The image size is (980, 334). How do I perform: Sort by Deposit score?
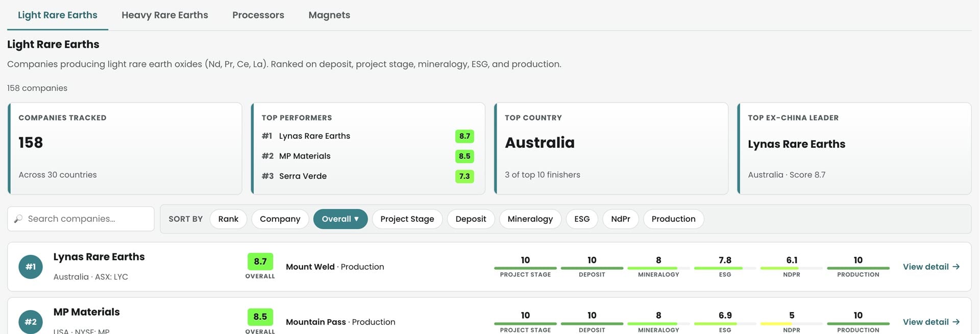click(x=471, y=219)
